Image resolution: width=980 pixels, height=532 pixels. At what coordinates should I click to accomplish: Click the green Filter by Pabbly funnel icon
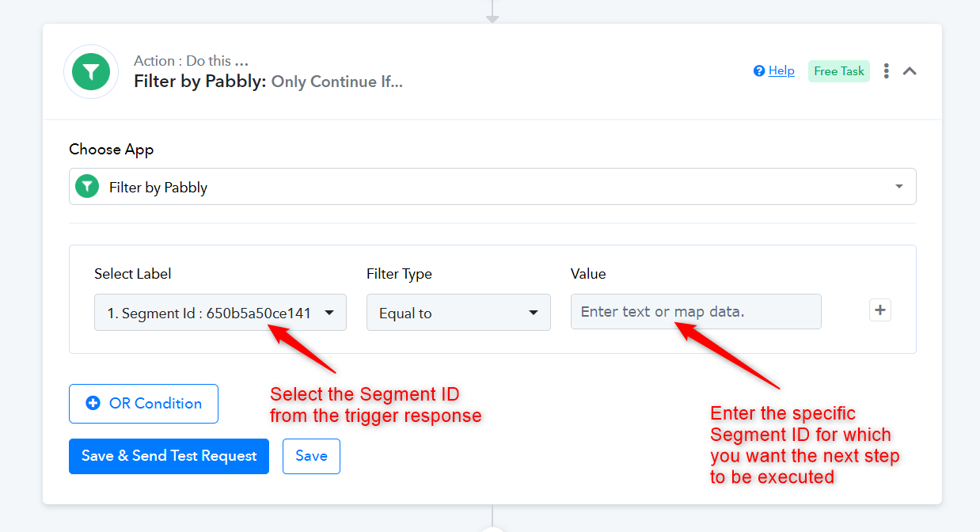[x=91, y=72]
